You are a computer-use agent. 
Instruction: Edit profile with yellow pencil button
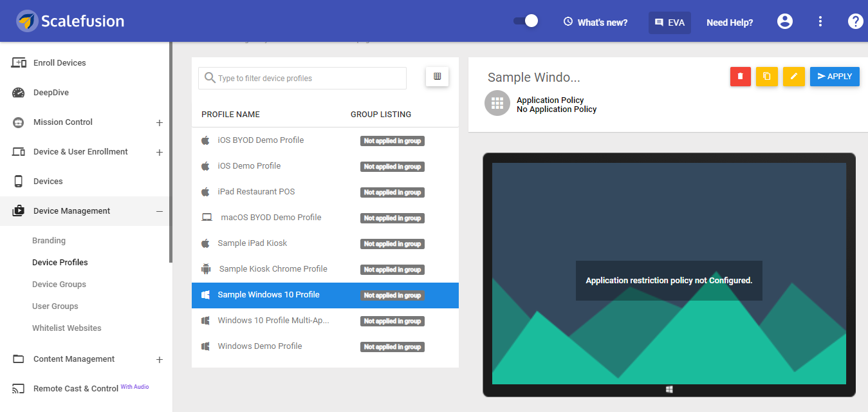[794, 76]
